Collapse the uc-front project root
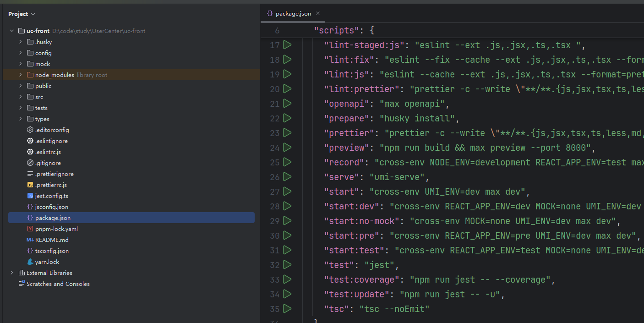The width and height of the screenshot is (644, 323). (x=12, y=31)
